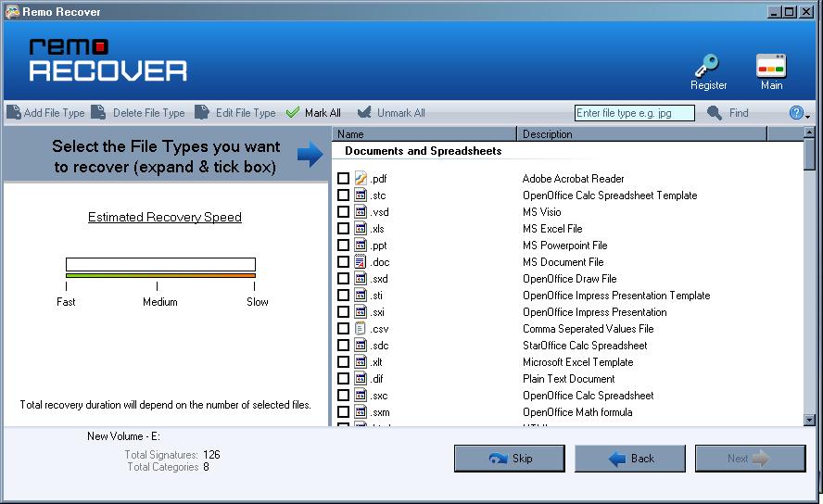This screenshot has width=823, height=504.
Task: Click the list scrollbar up arrow
Action: (x=809, y=132)
